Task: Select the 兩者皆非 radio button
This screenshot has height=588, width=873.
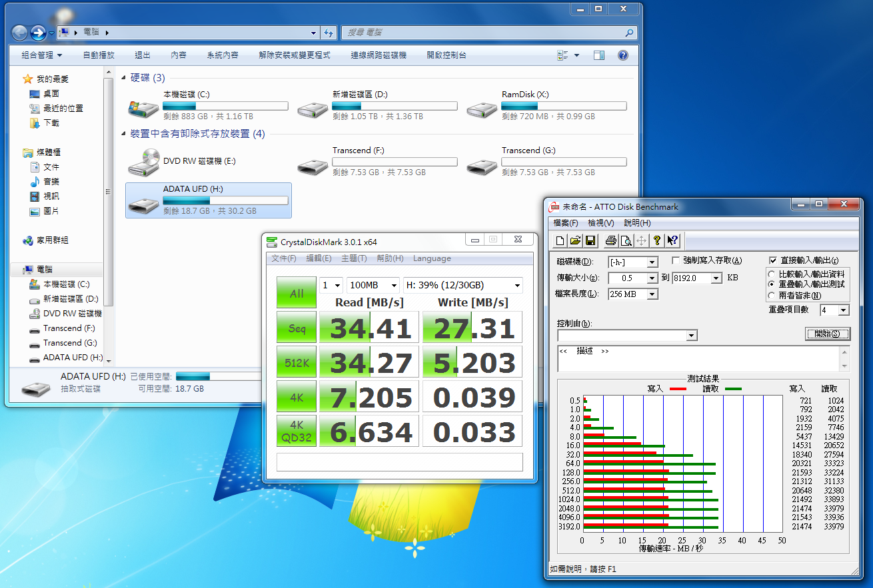Action: 772,295
